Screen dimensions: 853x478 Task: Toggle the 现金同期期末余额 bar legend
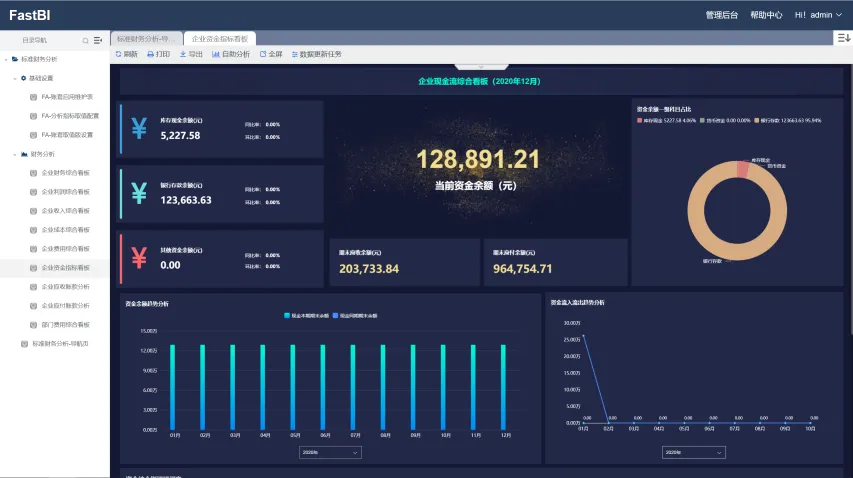tap(355, 315)
